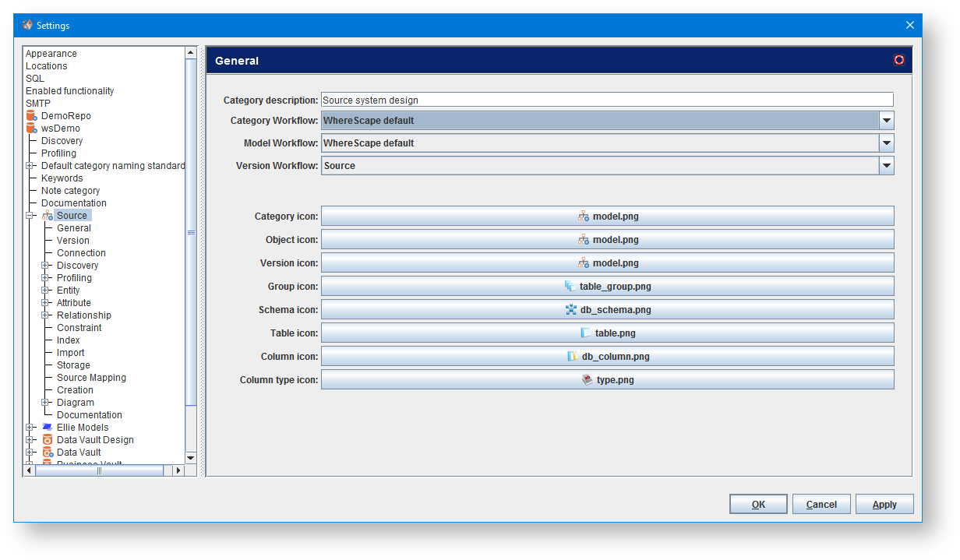Select SMTP in settings tree
Viewport: 960px width, 560px height.
coord(38,104)
